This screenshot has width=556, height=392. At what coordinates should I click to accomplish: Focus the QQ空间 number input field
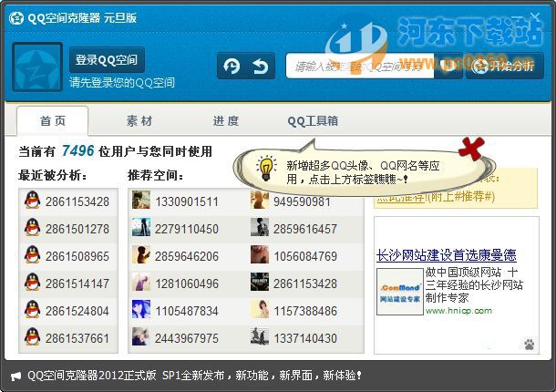coord(359,66)
